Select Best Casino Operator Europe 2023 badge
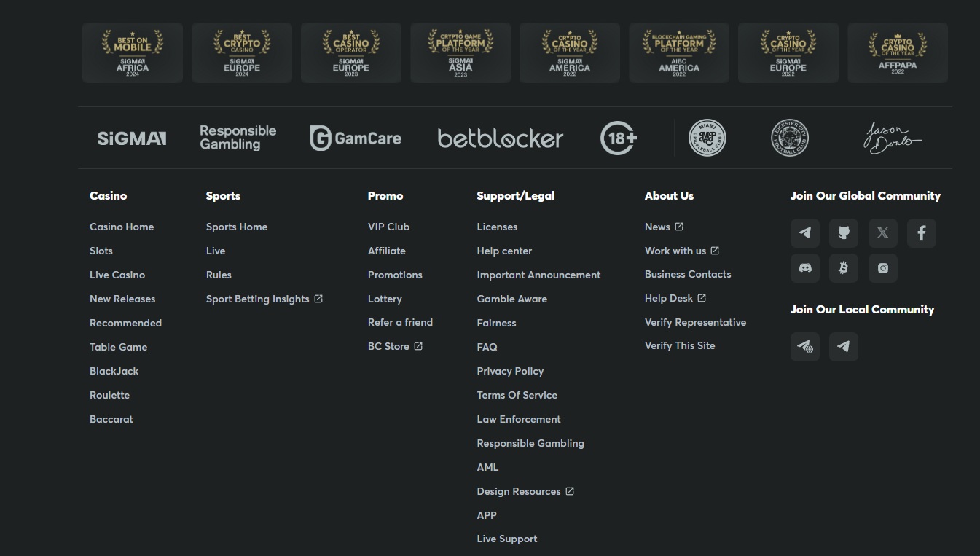Viewport: 980px width, 556px height. pos(351,52)
